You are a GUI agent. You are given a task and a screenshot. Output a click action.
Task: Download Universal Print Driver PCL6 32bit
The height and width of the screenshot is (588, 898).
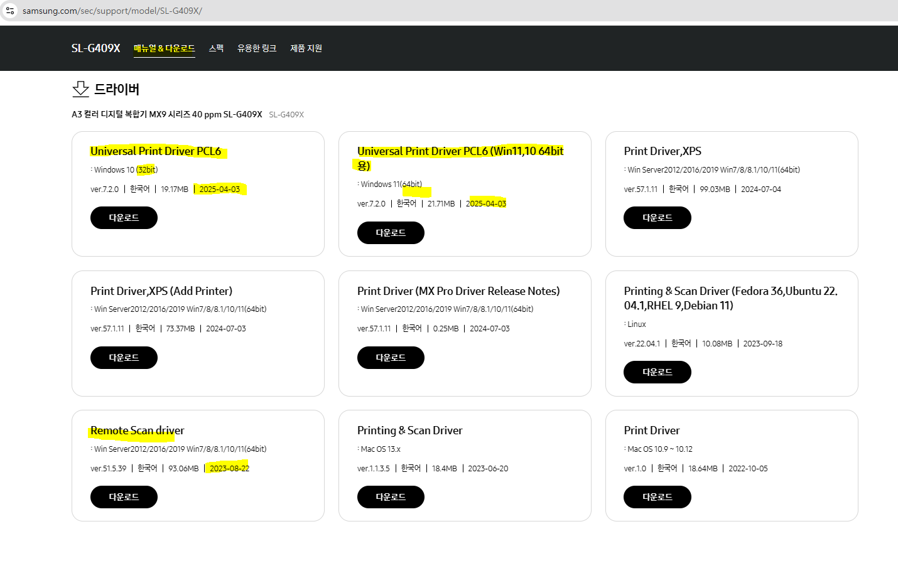click(x=124, y=218)
